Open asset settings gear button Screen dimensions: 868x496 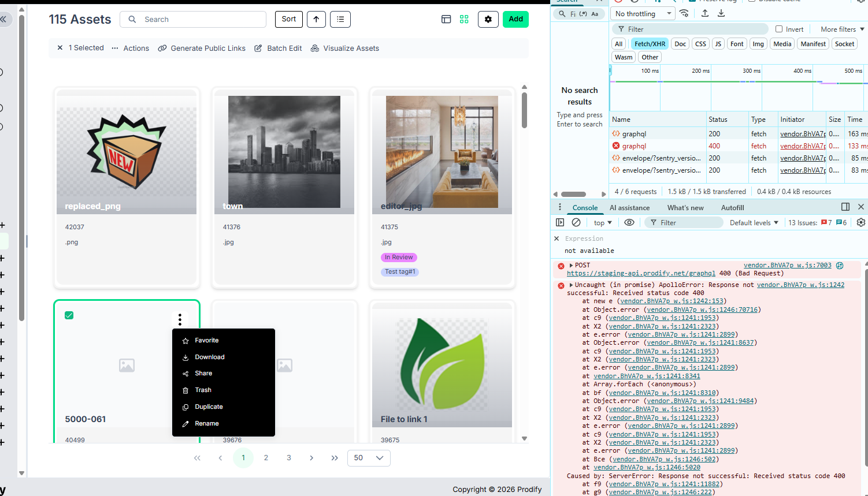pyautogui.click(x=488, y=19)
